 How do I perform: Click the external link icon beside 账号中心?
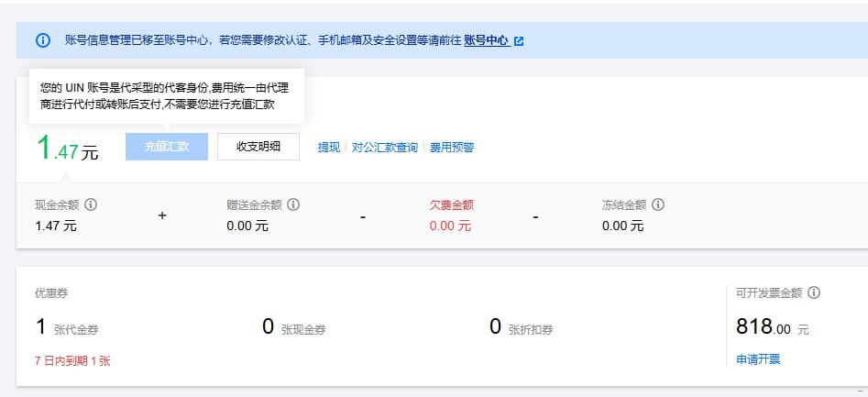[x=519, y=40]
